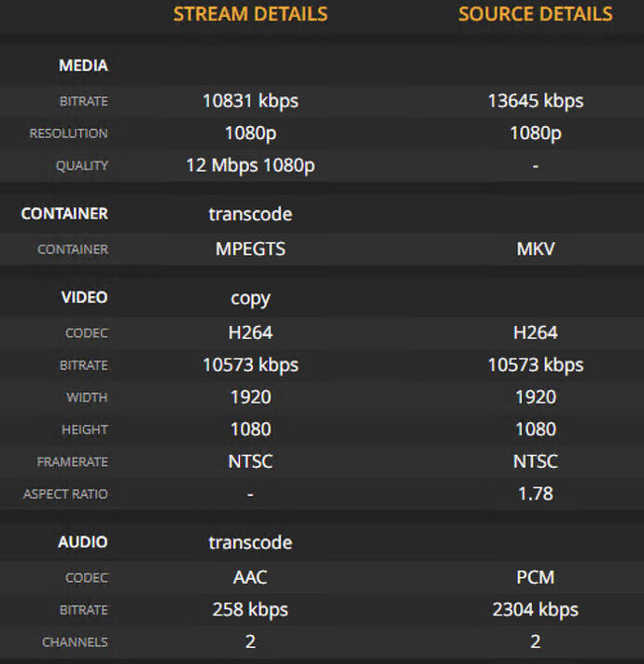Viewport: 644px width, 664px height.
Task: Click the SOURCE DETAILS column header
Action: pyautogui.click(x=535, y=14)
